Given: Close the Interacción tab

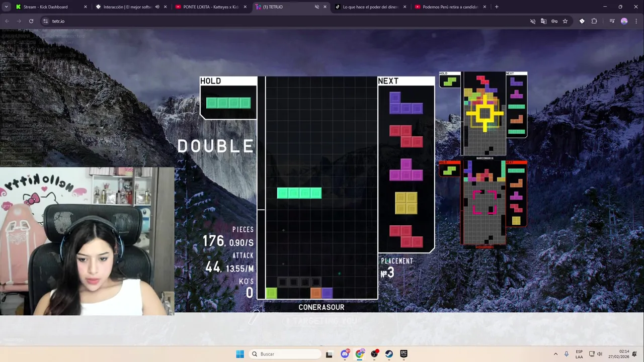Looking at the screenshot, I should (165, 7).
